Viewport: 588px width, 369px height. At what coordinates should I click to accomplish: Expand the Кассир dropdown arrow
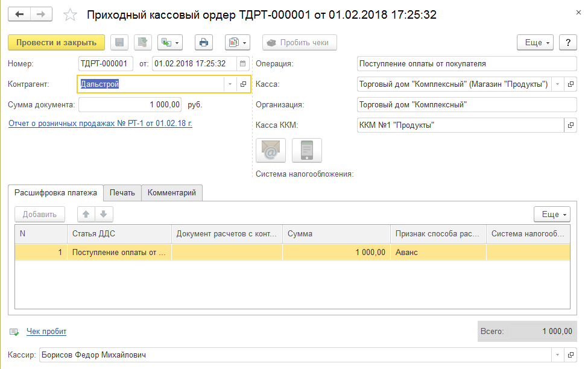[x=558, y=355]
